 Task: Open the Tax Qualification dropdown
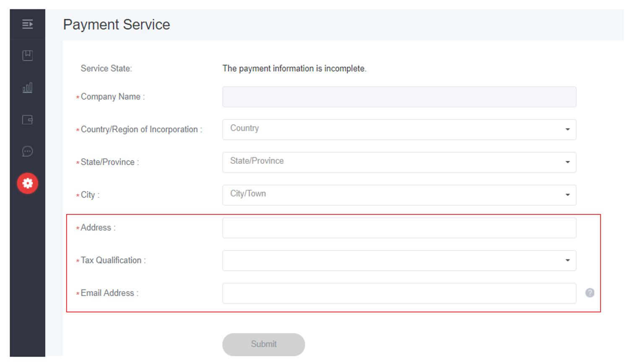pos(399,260)
